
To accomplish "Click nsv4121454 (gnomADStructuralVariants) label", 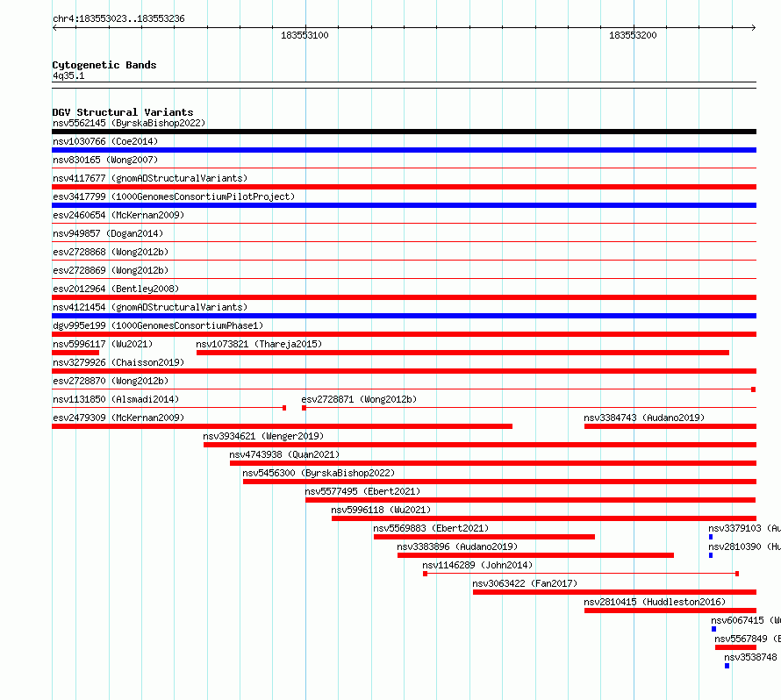I will (x=150, y=307).
